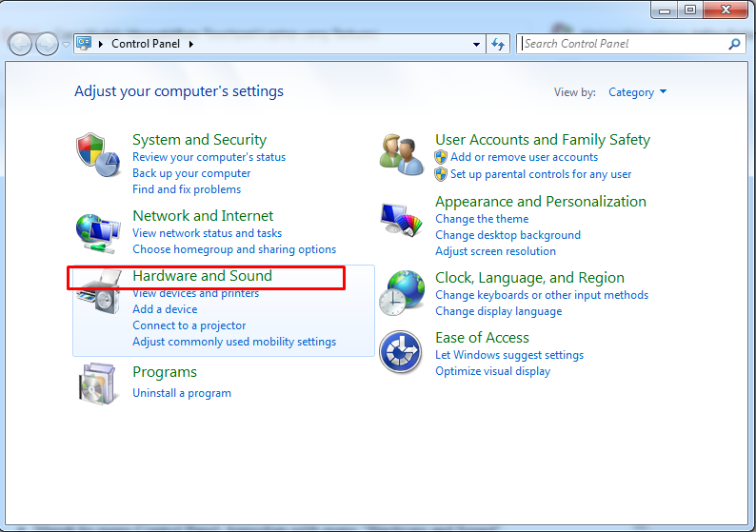
Task: Open the Network and Internet category
Action: pyautogui.click(x=203, y=216)
